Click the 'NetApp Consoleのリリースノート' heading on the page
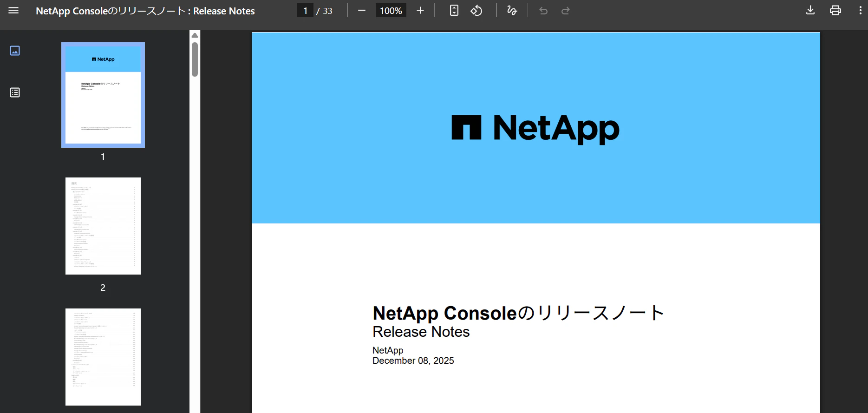Image resolution: width=868 pixels, height=413 pixels. tap(519, 313)
